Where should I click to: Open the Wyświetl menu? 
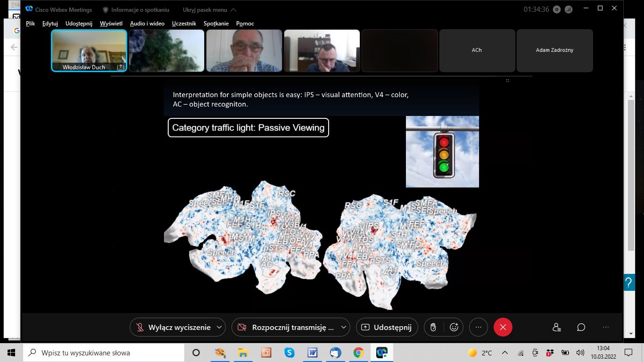[x=111, y=23]
